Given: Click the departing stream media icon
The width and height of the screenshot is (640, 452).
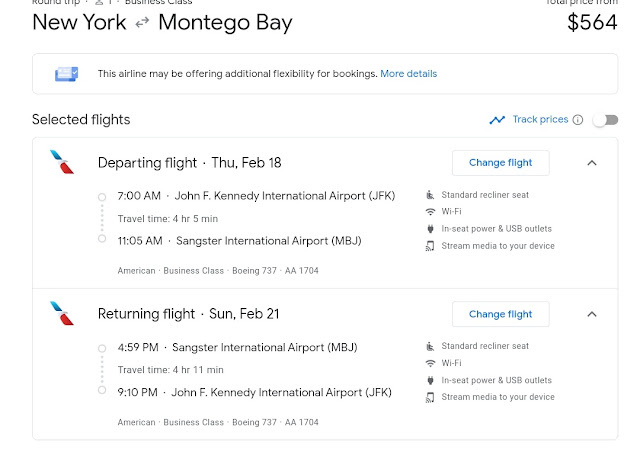Looking at the screenshot, I should tap(430, 246).
